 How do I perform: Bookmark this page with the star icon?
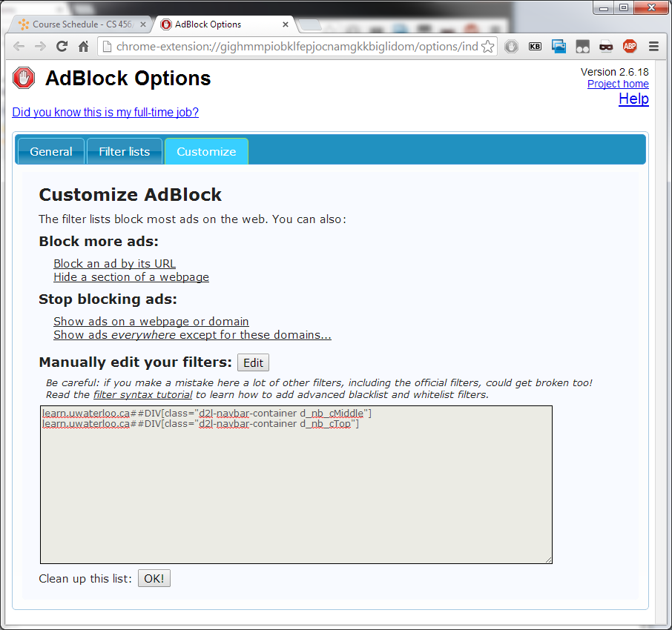click(488, 46)
